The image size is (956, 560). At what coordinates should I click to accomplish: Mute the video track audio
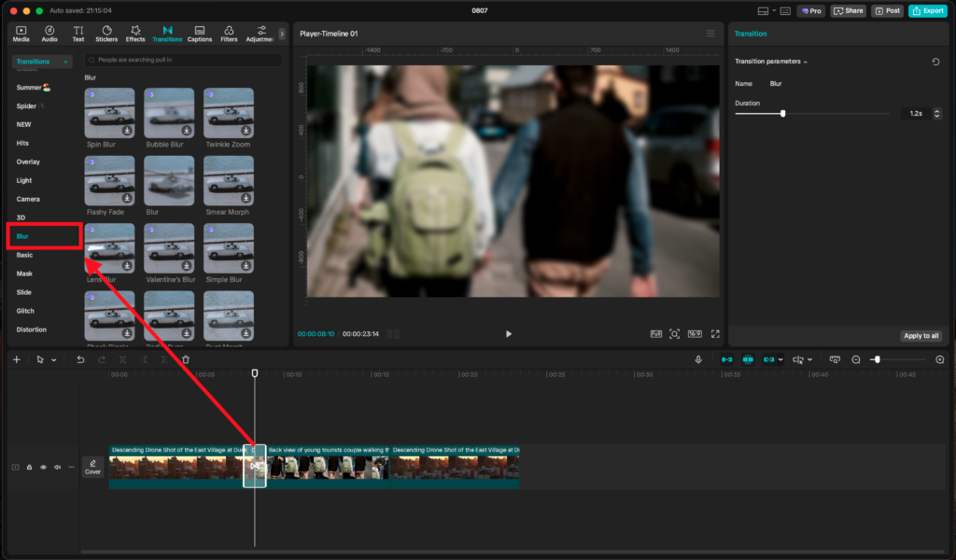[x=57, y=468]
